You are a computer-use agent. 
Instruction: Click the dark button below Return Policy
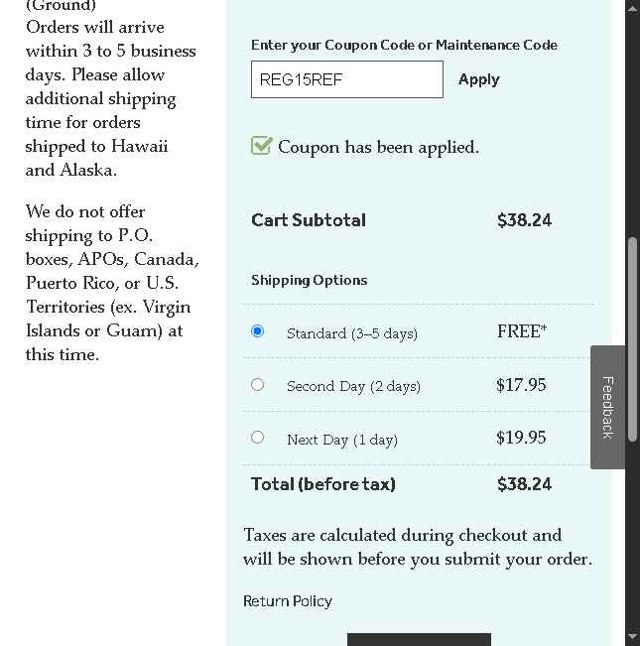(419, 639)
